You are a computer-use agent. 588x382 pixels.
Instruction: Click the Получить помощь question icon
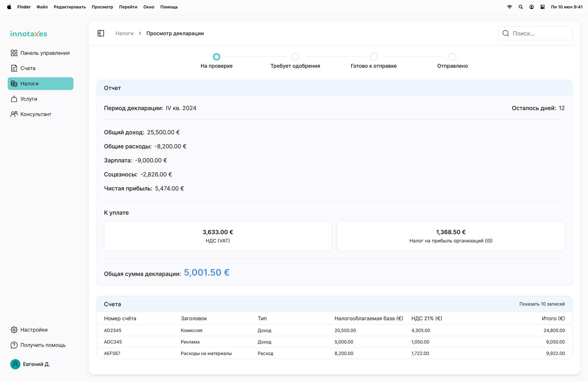point(14,345)
